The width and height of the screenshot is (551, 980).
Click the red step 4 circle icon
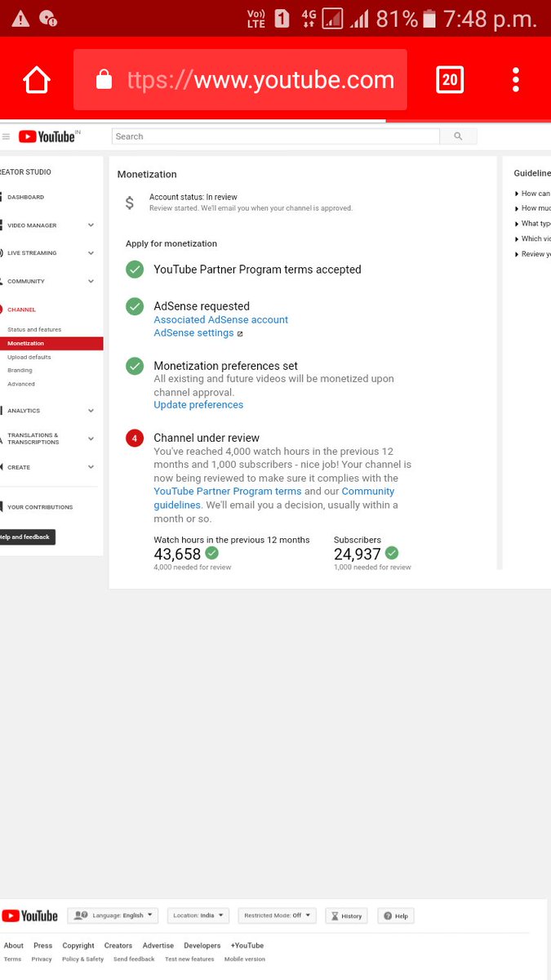pyautogui.click(x=135, y=439)
